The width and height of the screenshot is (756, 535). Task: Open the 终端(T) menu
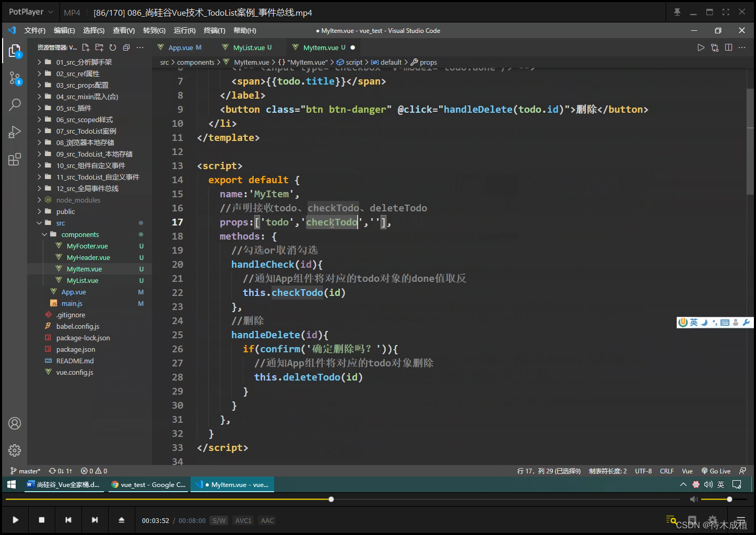pyautogui.click(x=215, y=30)
